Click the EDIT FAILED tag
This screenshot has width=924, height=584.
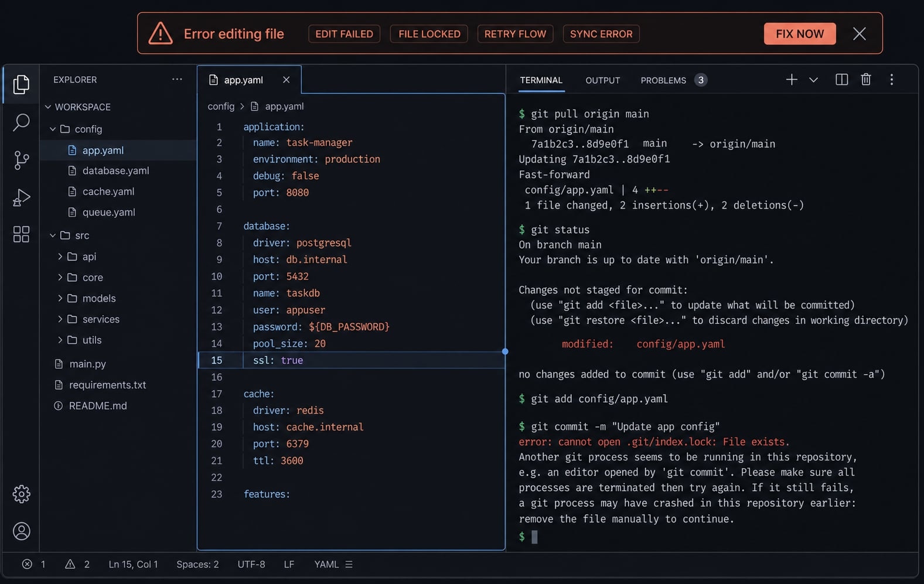[344, 34]
